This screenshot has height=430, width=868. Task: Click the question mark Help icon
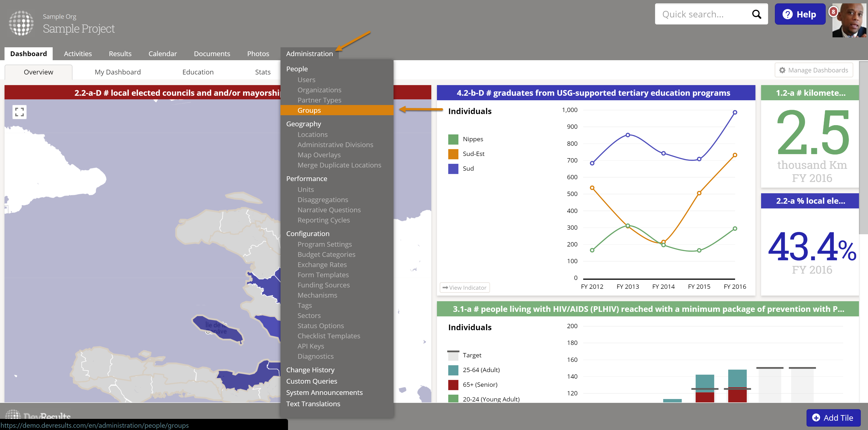(788, 14)
